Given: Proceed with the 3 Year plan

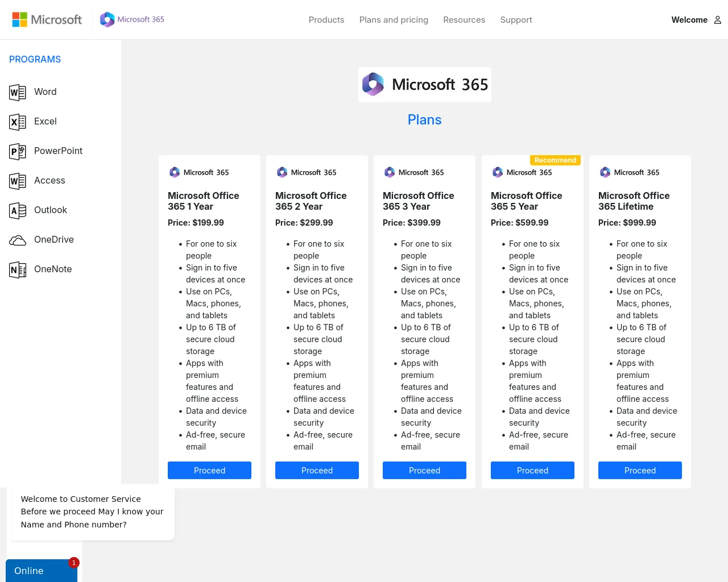Looking at the screenshot, I should pos(424,471).
